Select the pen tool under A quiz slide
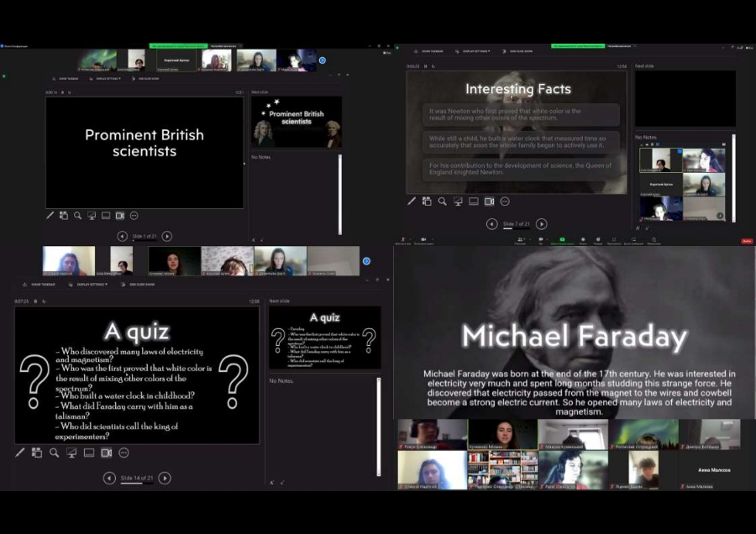This screenshot has width=756, height=534. 20,453
